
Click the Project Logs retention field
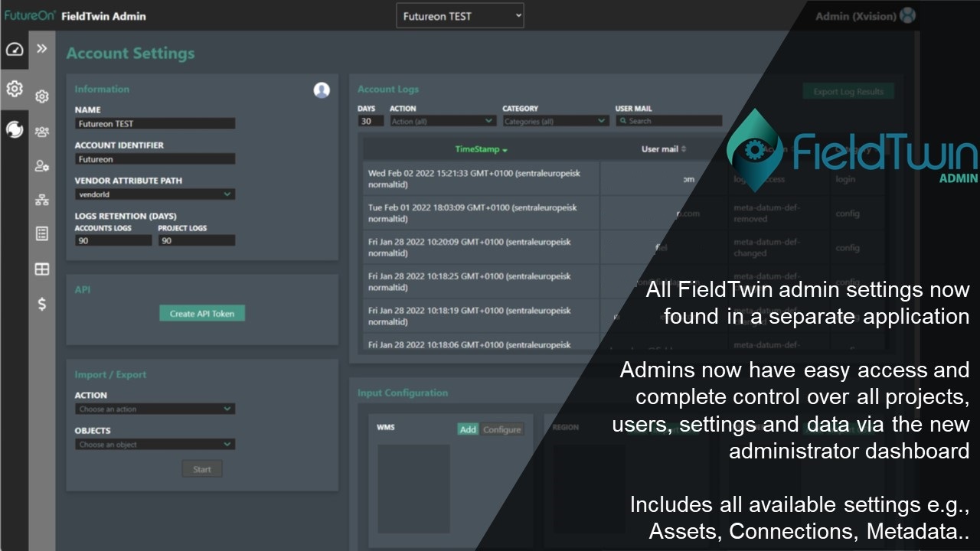click(197, 240)
